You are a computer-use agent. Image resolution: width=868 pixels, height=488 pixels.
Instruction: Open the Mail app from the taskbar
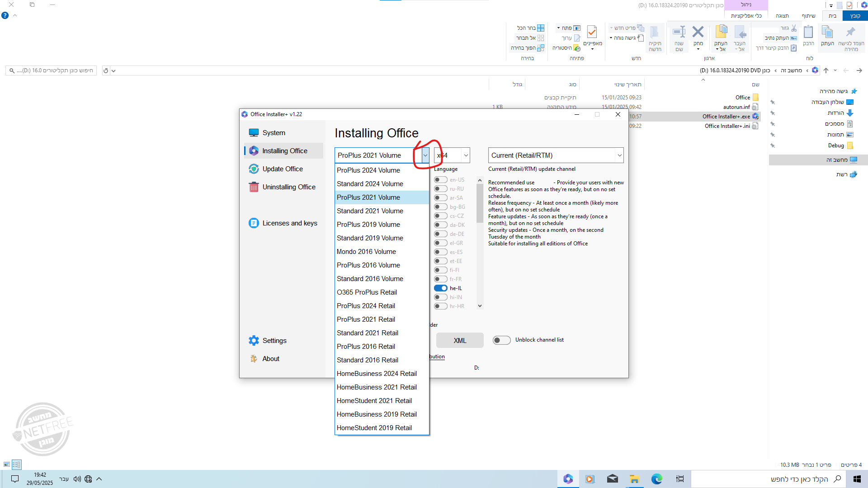[x=612, y=479]
